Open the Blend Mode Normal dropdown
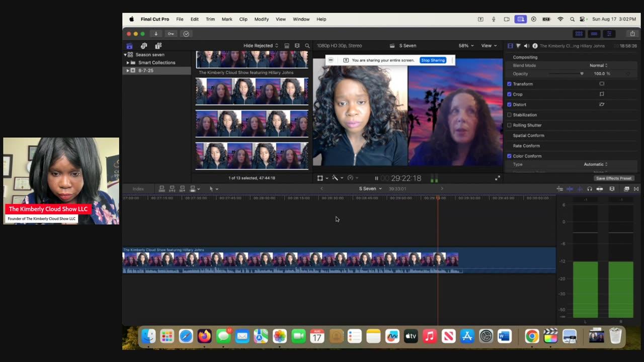The height and width of the screenshot is (362, 644). (x=598, y=65)
